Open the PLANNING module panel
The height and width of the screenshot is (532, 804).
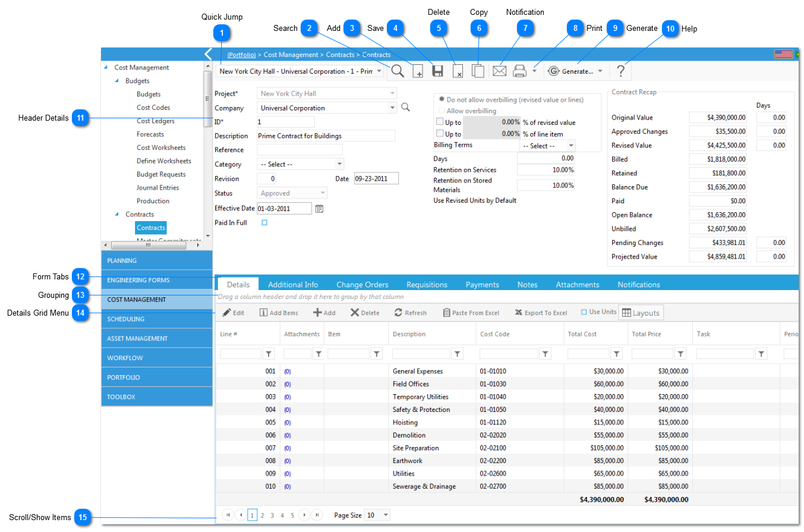point(157,260)
